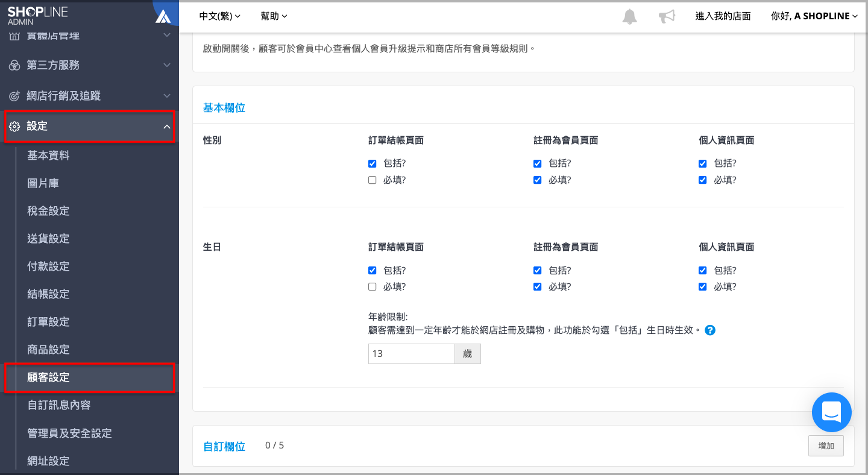Screen dimensions: 868x475
Task: Toggle 性別 訂單結帳頁面 必填 checkbox
Action: 373,180
